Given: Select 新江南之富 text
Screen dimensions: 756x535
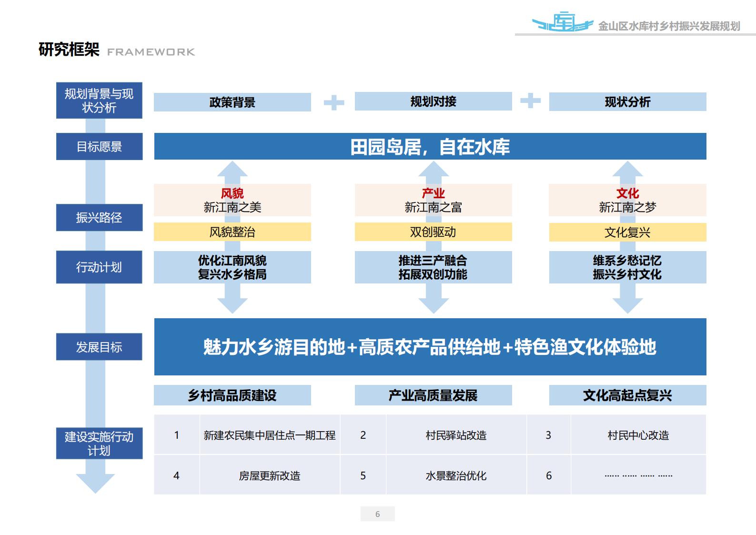Looking at the screenshot, I should pos(433,207).
